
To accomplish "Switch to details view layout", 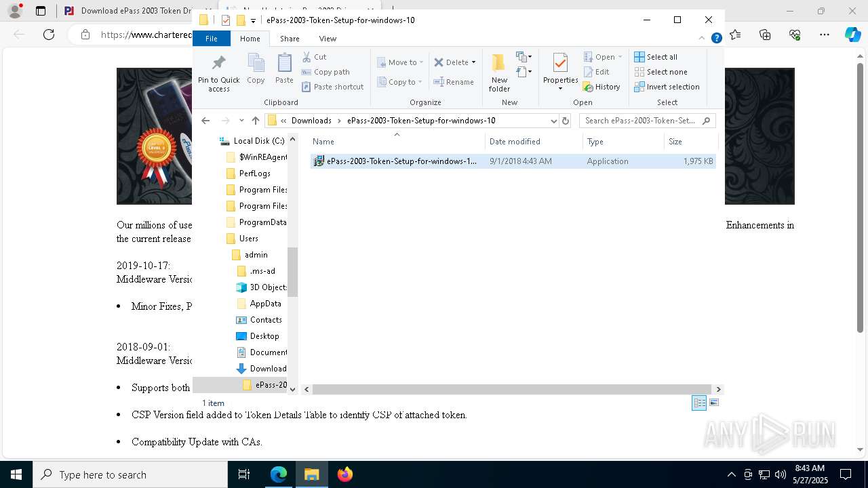I will coord(699,403).
